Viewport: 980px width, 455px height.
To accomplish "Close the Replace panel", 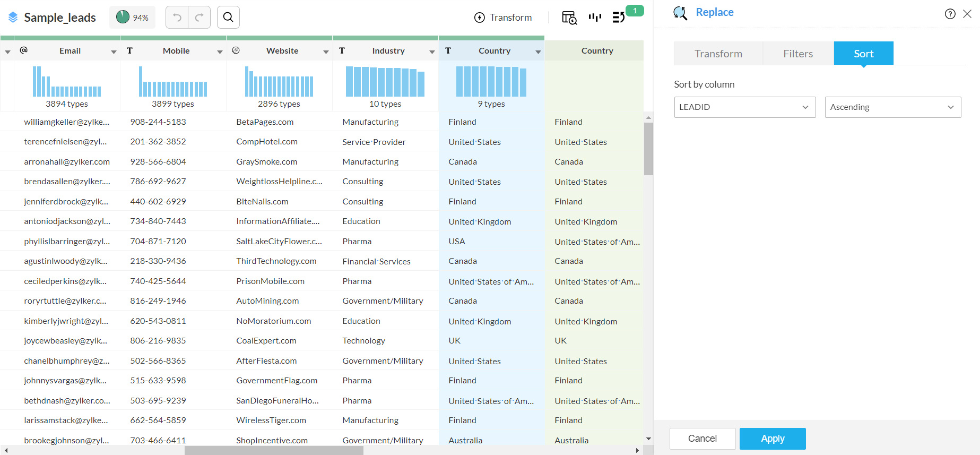I will click(x=967, y=14).
